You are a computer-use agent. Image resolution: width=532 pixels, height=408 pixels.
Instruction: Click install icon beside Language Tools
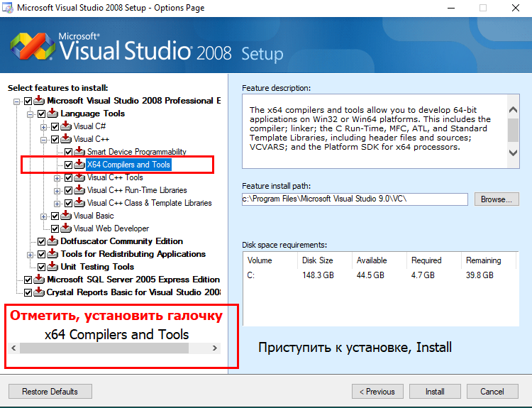(x=52, y=114)
